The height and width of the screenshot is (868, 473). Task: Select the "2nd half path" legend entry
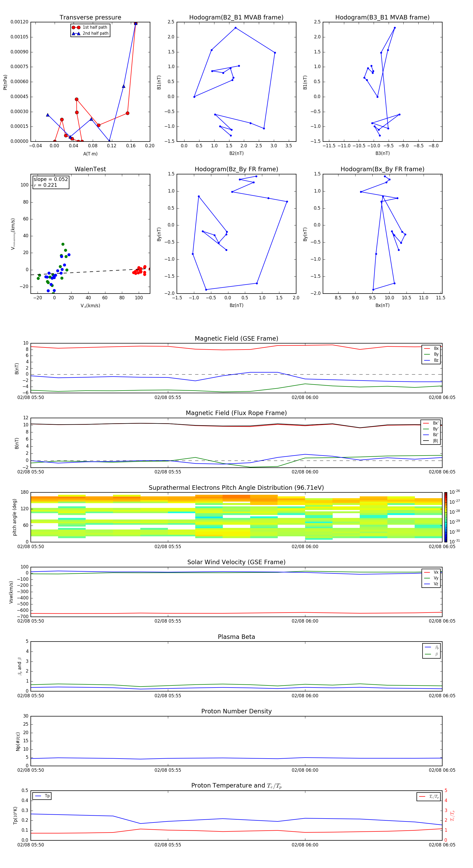[90, 33]
